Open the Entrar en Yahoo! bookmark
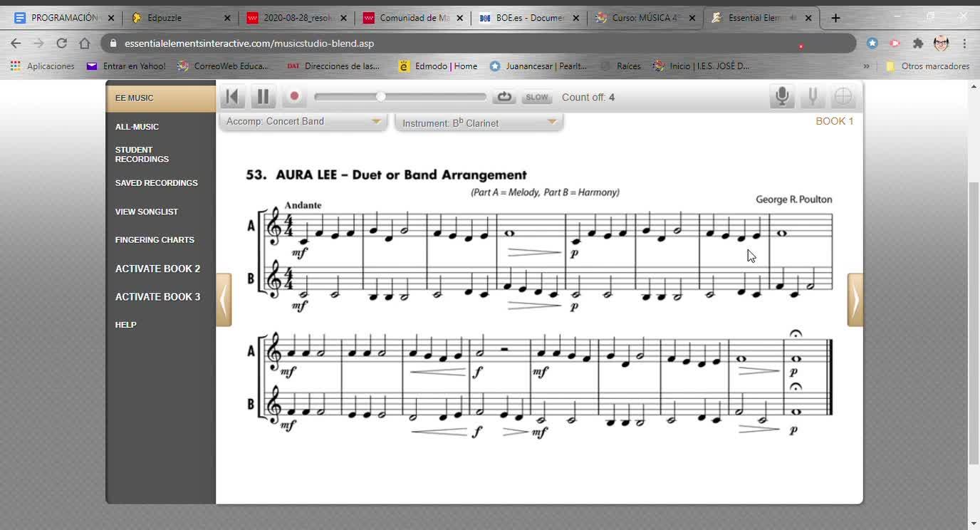The width and height of the screenshot is (980, 530). pyautogui.click(x=126, y=66)
